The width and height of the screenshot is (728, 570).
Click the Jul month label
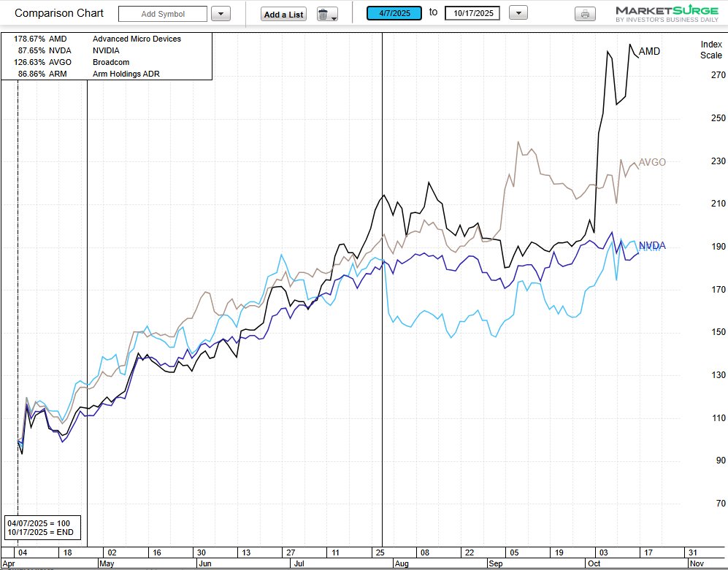pyautogui.click(x=299, y=563)
